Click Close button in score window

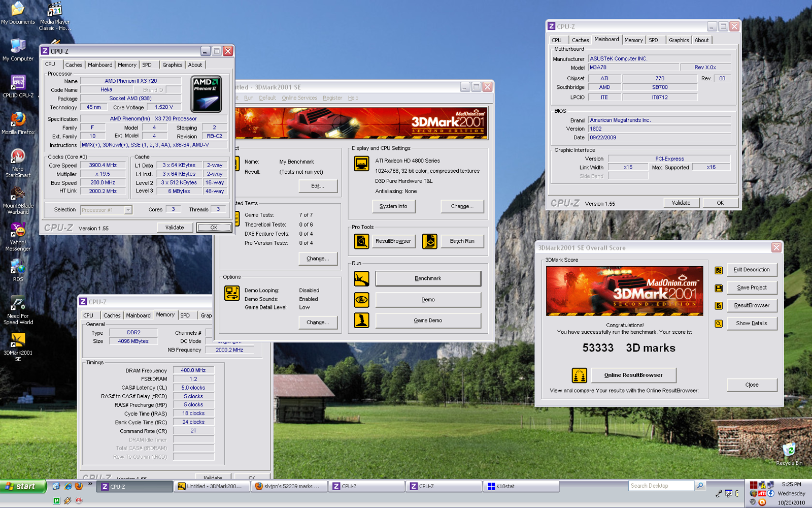click(752, 385)
